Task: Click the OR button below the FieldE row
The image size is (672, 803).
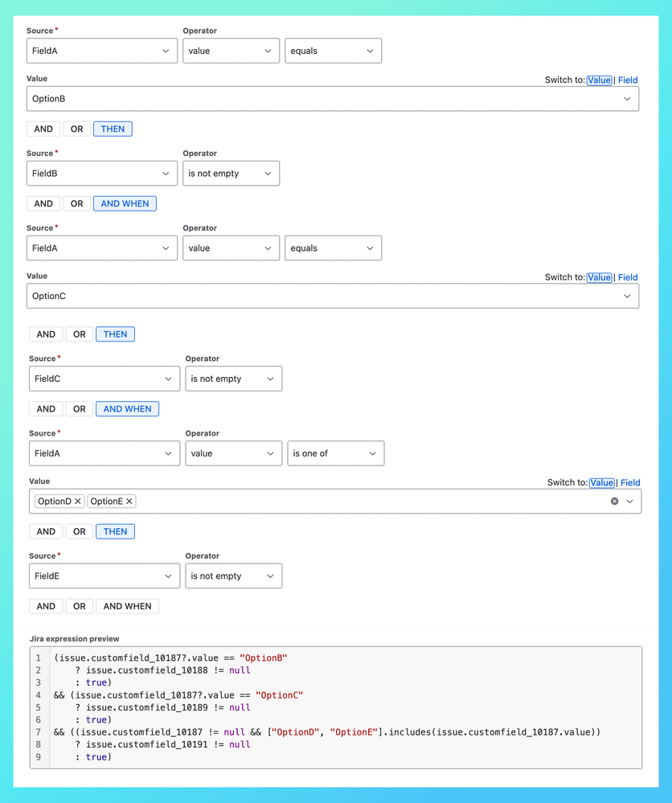Action: point(80,606)
